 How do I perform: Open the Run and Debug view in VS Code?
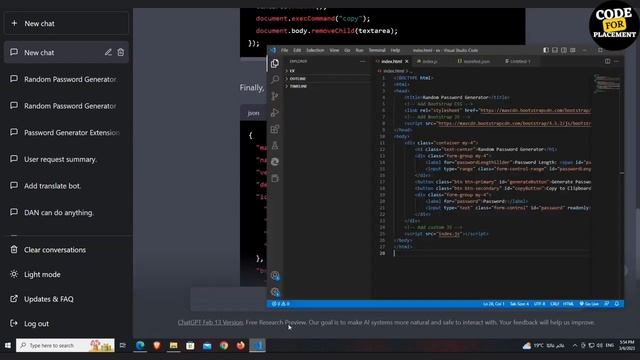coord(275,112)
